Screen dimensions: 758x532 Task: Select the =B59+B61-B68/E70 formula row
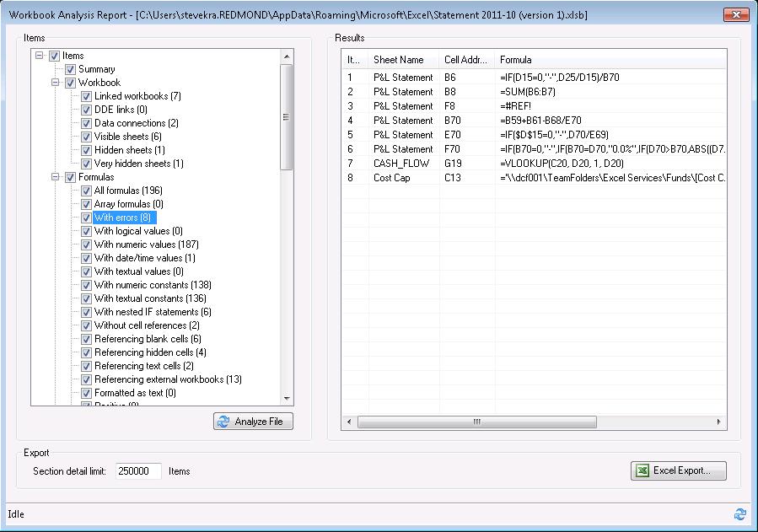534,121
